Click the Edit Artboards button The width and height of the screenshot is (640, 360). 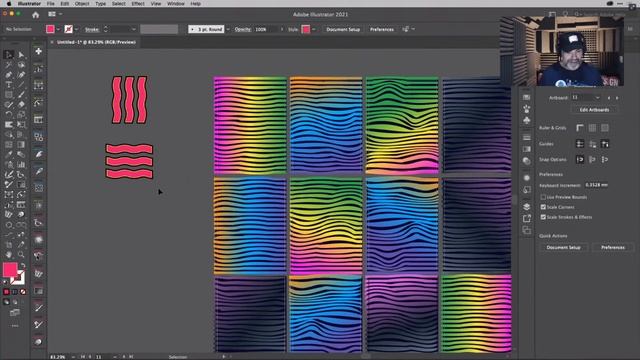(594, 110)
